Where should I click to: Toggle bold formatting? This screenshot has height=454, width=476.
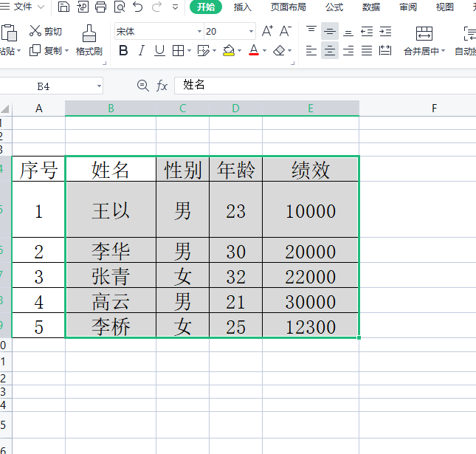[123, 51]
